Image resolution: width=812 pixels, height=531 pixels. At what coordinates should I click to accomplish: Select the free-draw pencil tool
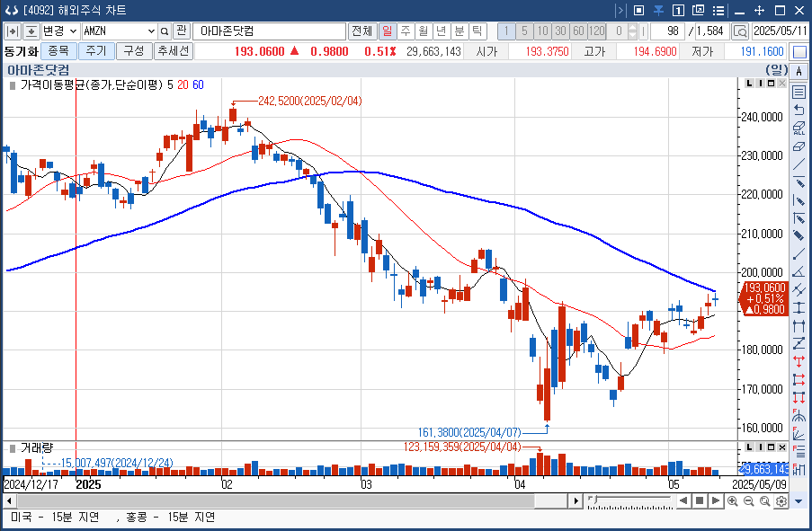(799, 235)
